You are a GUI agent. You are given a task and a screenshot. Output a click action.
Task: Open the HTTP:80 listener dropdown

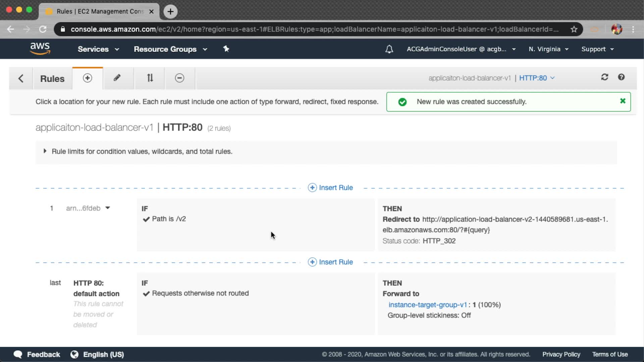tap(537, 78)
